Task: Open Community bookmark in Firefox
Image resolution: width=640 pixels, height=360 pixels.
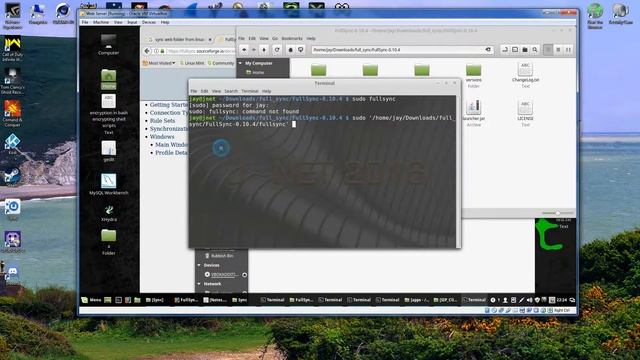Action: coord(220,63)
